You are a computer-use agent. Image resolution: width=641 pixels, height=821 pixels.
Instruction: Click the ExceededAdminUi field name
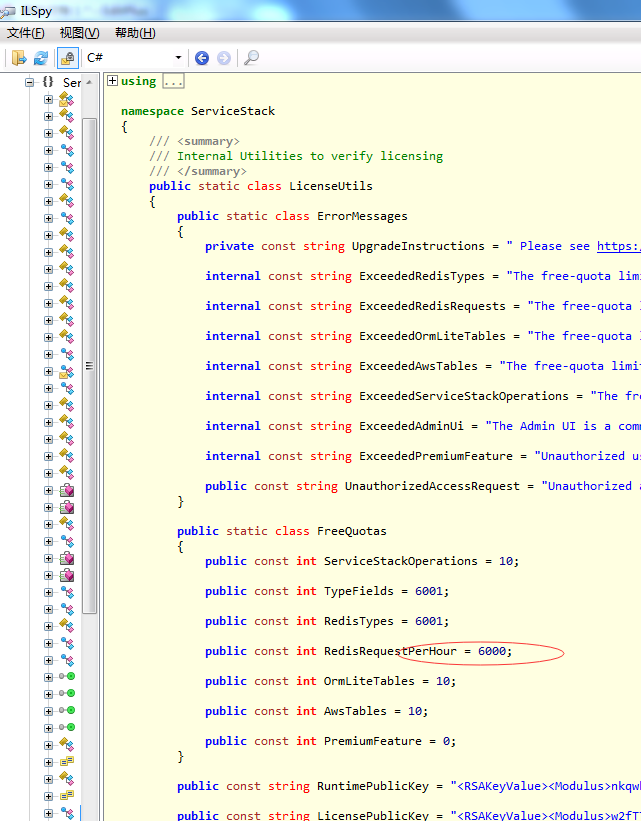pos(411,426)
